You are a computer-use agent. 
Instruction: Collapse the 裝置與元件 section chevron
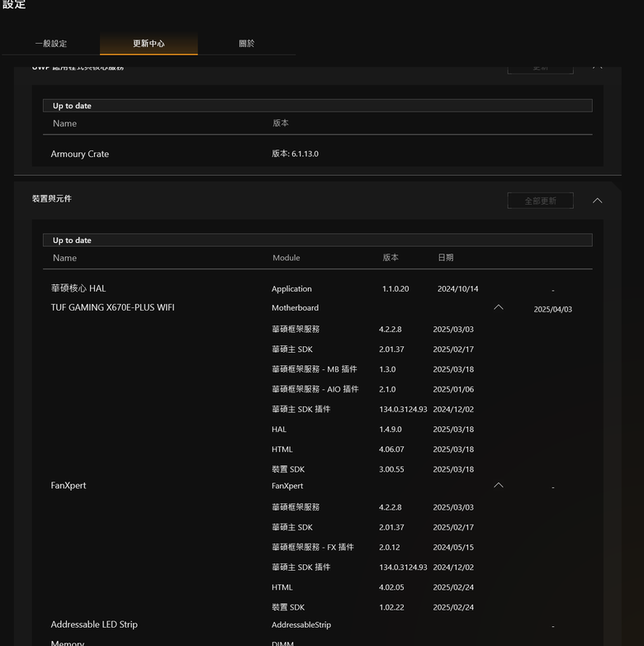click(598, 201)
